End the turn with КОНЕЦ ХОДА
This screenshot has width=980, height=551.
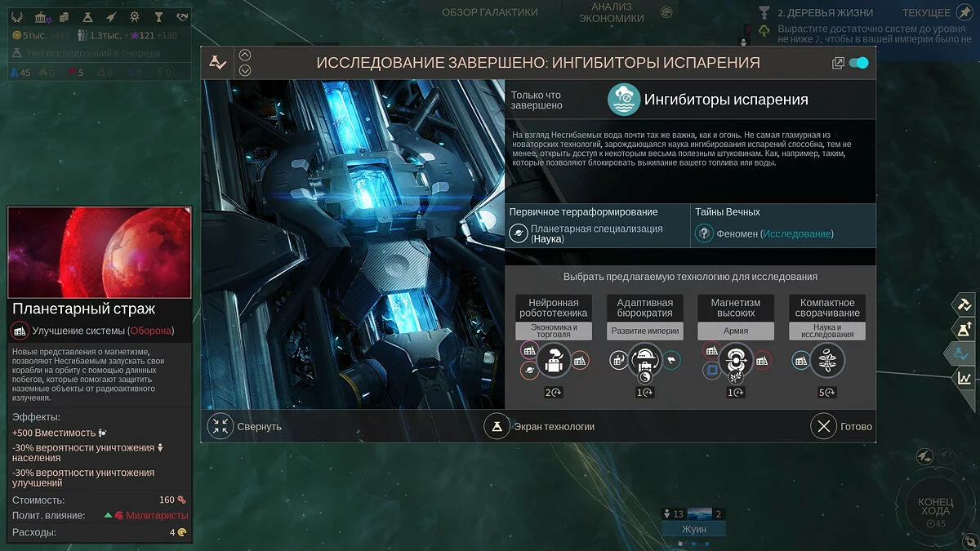pyautogui.click(x=935, y=507)
